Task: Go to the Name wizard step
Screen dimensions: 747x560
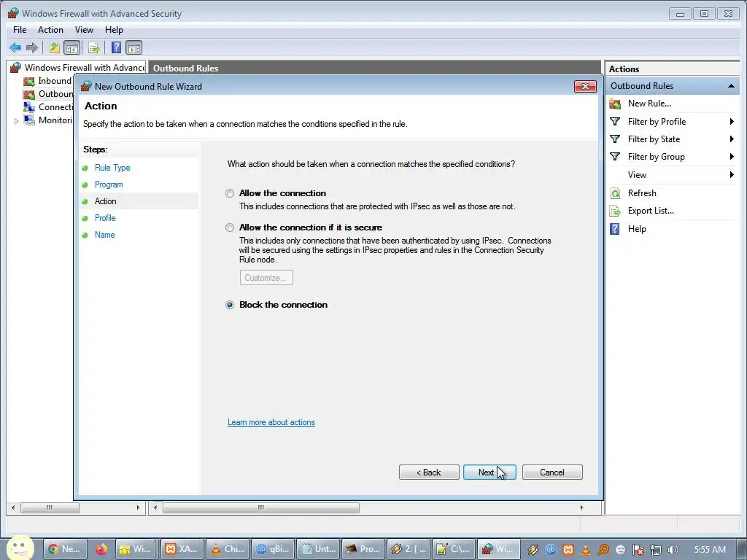Action: point(105,235)
